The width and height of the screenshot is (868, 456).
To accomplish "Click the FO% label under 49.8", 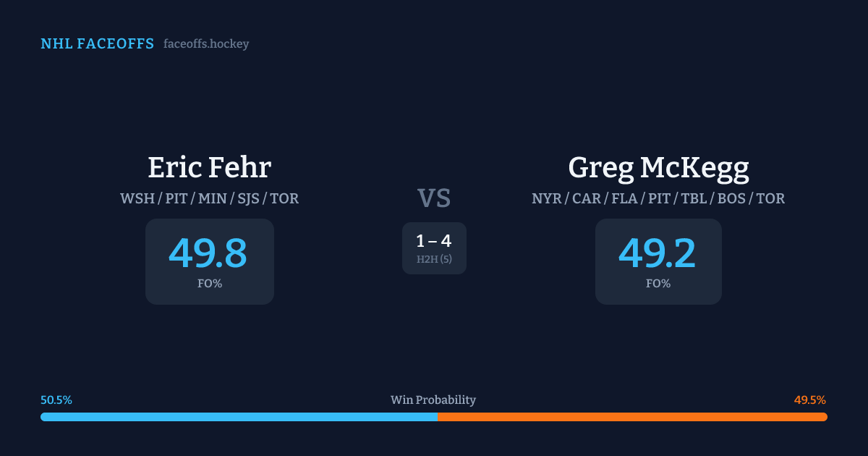I will click(210, 284).
